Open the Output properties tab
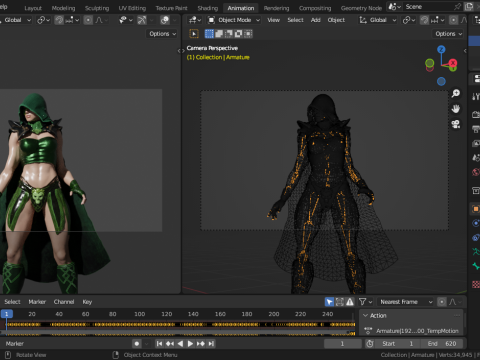The image size is (480, 360). click(476, 129)
